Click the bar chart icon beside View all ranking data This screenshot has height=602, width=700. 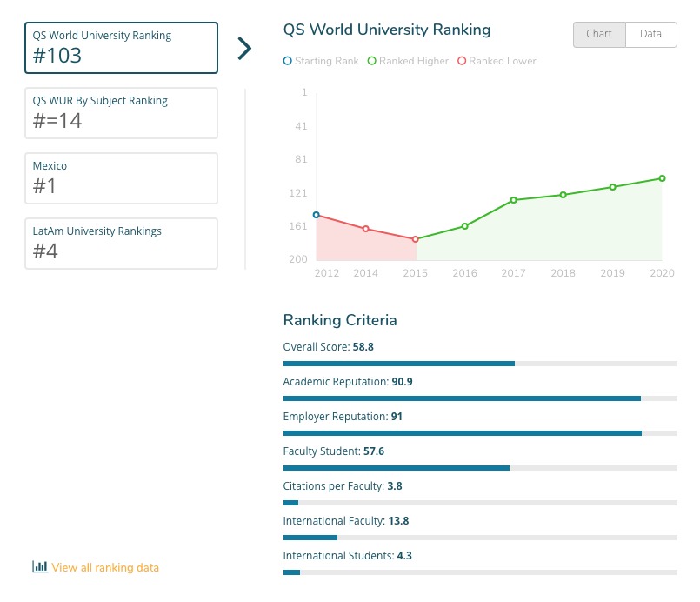[x=40, y=566]
